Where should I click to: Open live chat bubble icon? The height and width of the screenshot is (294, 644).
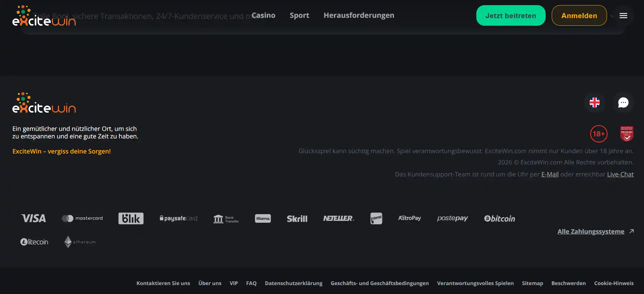(x=623, y=102)
